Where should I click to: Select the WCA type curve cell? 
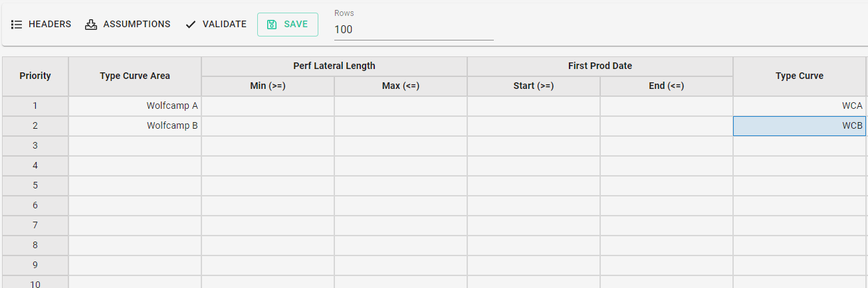(x=800, y=106)
